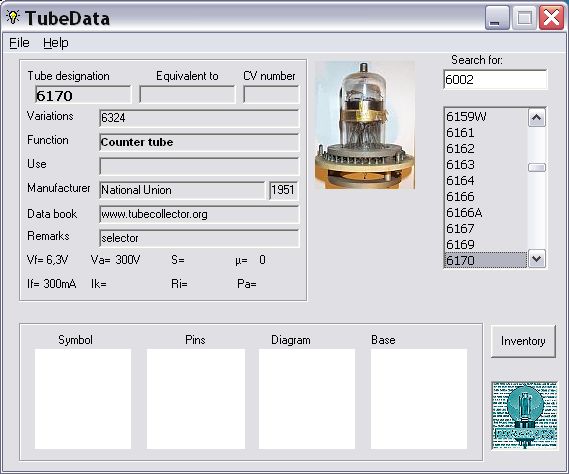This screenshot has width=569, height=474.
Task: Open the File menu
Action: tap(19, 43)
